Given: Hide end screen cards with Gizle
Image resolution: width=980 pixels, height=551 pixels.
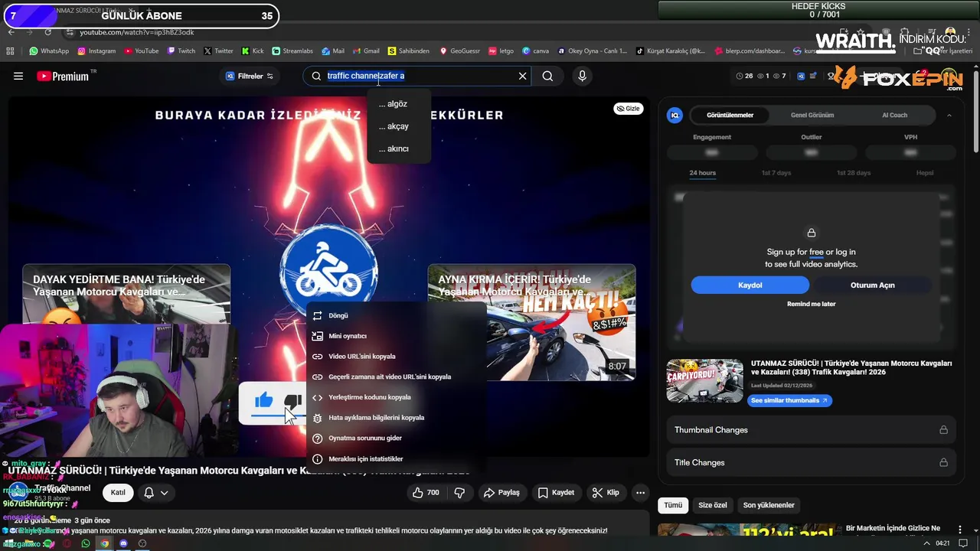Looking at the screenshot, I should point(628,109).
